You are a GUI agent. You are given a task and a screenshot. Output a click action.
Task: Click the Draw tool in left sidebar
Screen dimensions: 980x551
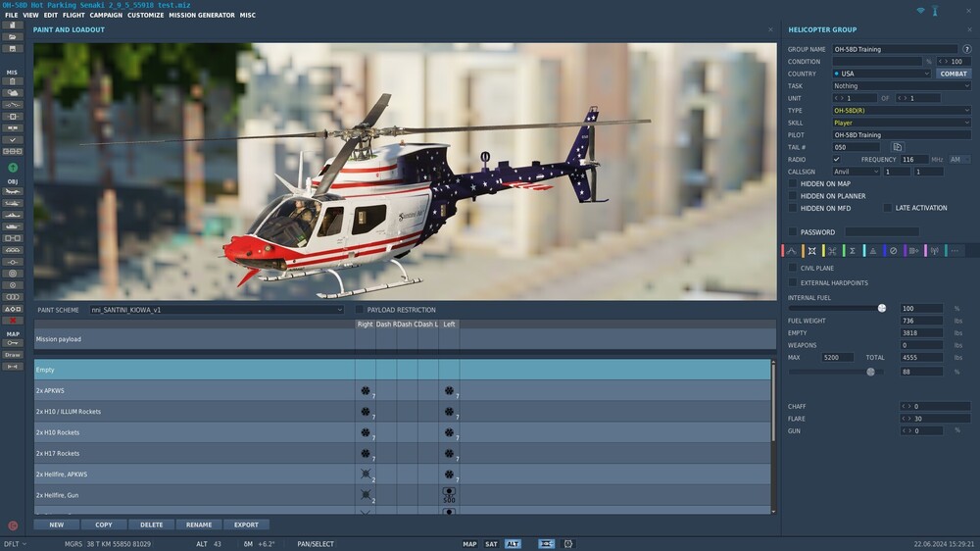click(13, 355)
